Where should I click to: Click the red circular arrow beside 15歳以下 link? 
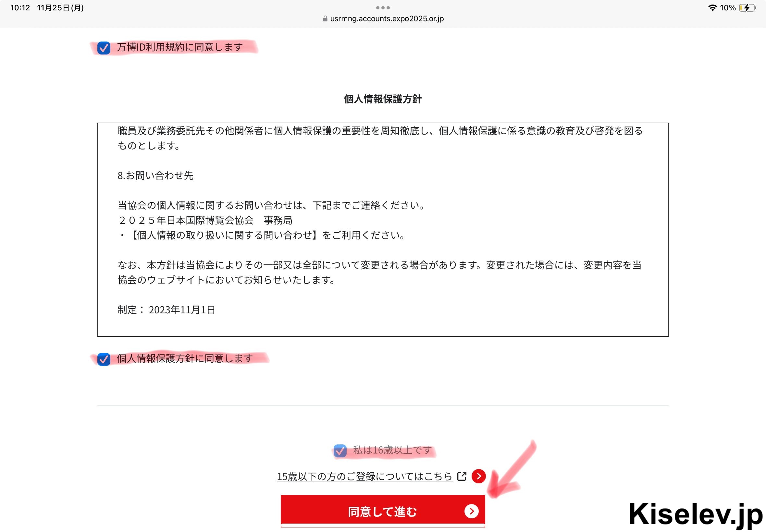[478, 476]
